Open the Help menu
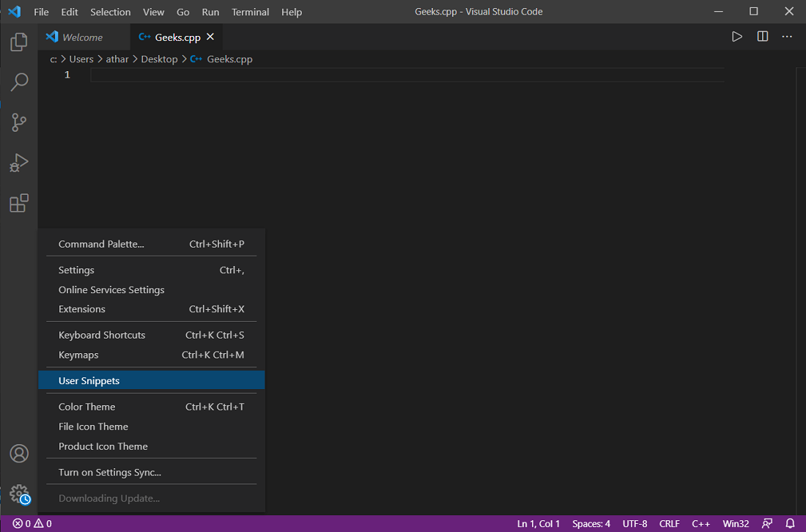The image size is (806, 532). point(292,12)
